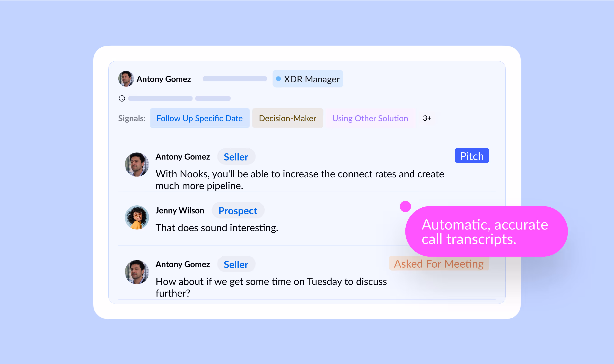Select the Follow Up Specific Date signal
The image size is (614, 364).
(200, 118)
